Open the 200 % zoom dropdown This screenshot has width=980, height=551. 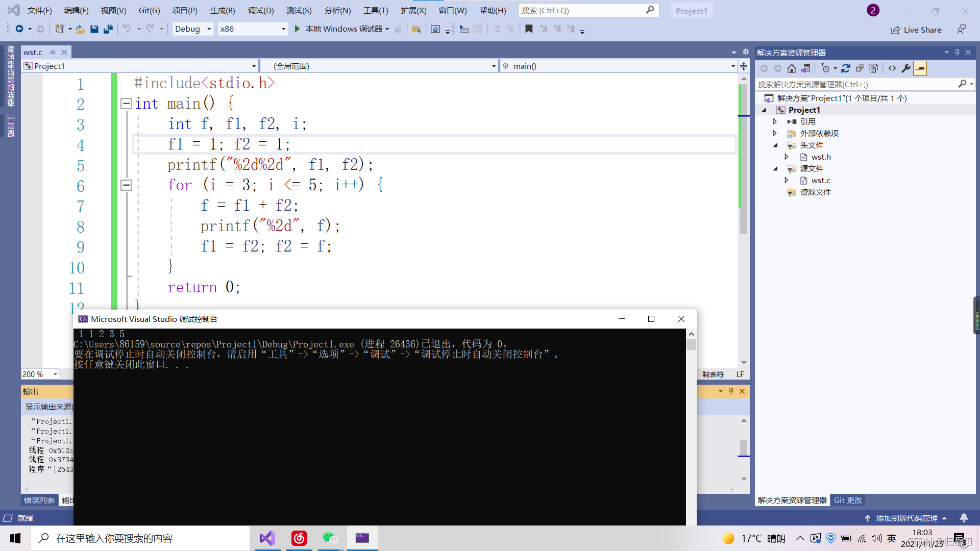pyautogui.click(x=40, y=374)
